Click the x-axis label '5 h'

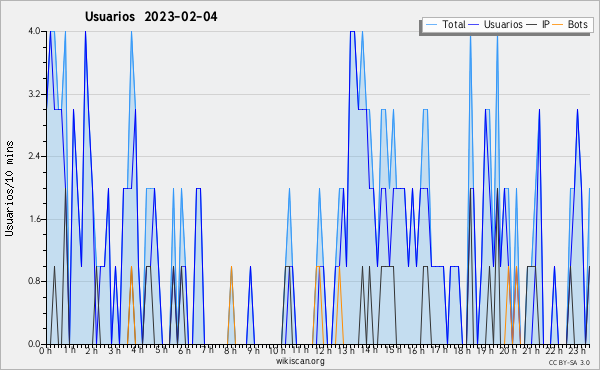(x=161, y=350)
